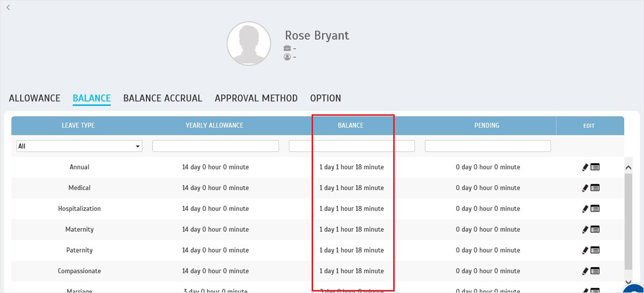Edit the Medical leave balance with pencil icon

pyautogui.click(x=586, y=188)
